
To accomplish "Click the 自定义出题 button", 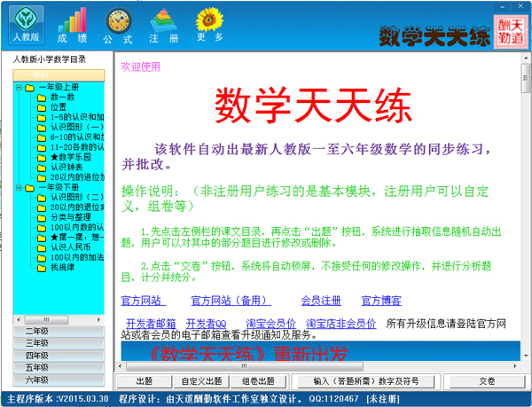I will 201,381.
